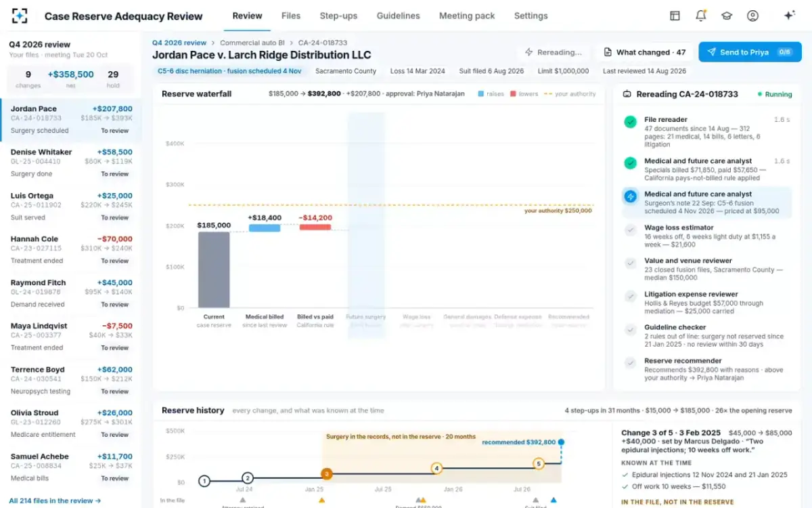Image resolution: width=812 pixels, height=508 pixels.
Task: Click the robot icon beside Rereading CA-24-018733
Action: pos(627,94)
